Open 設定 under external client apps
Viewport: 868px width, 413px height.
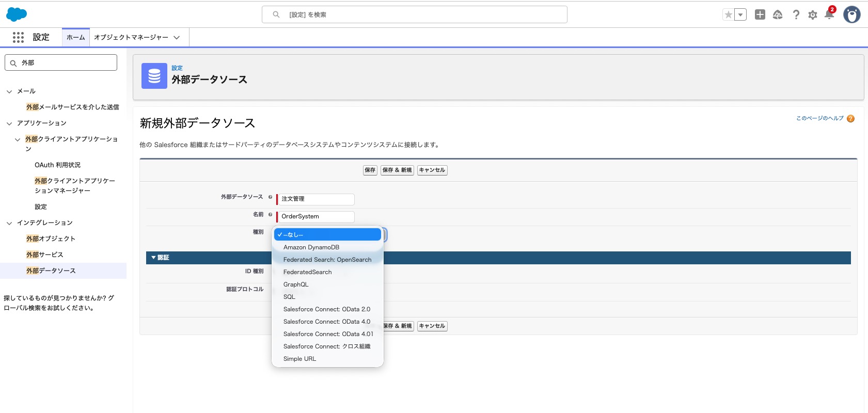pos(41,207)
